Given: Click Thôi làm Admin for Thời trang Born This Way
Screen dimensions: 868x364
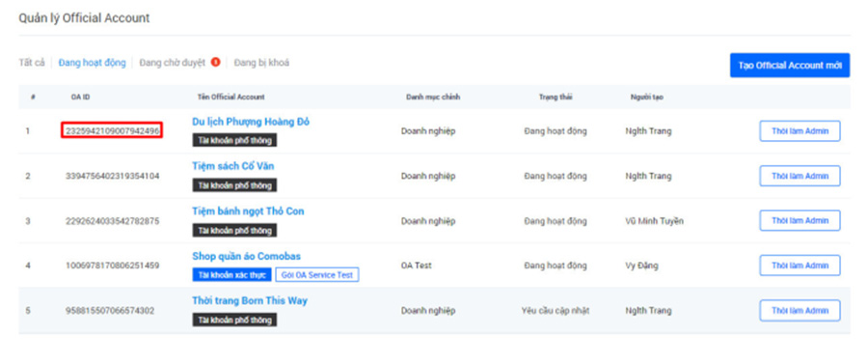Looking at the screenshot, I should [x=800, y=310].
